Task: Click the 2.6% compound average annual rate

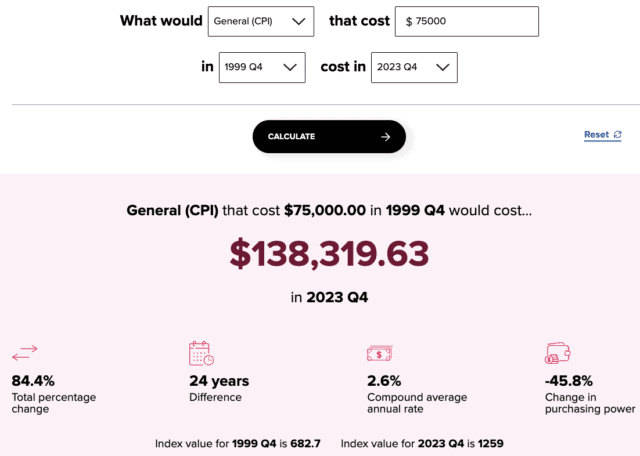Action: [x=384, y=381]
